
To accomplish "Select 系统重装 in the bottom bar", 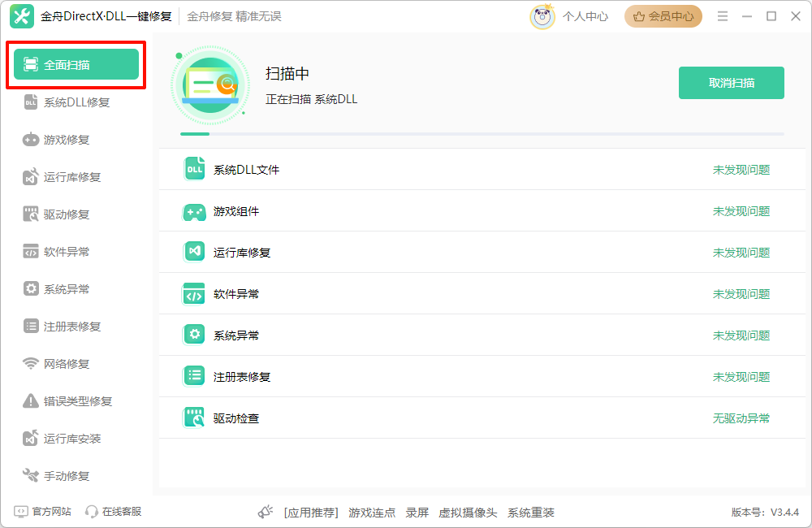I will click(529, 513).
